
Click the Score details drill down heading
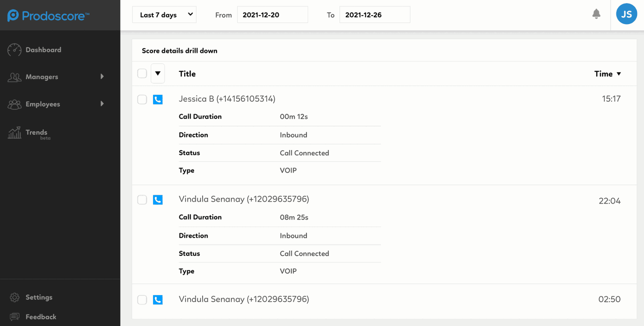(179, 51)
